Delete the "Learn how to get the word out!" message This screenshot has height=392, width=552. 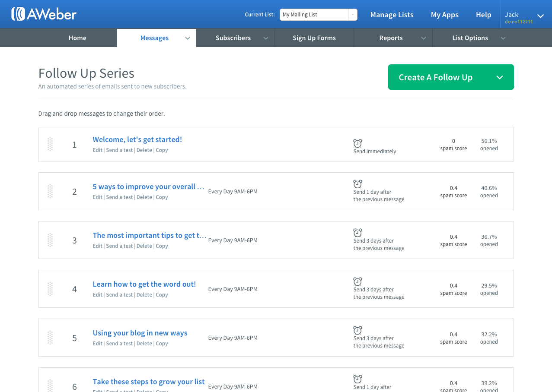pyautogui.click(x=144, y=295)
